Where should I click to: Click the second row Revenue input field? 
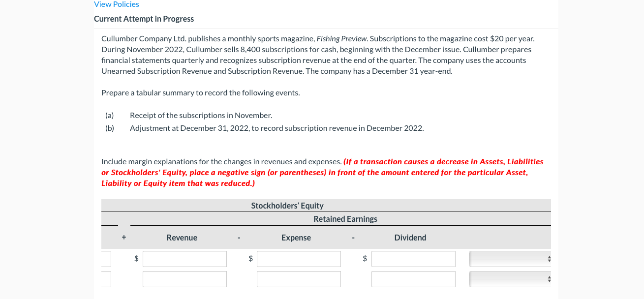click(184, 279)
